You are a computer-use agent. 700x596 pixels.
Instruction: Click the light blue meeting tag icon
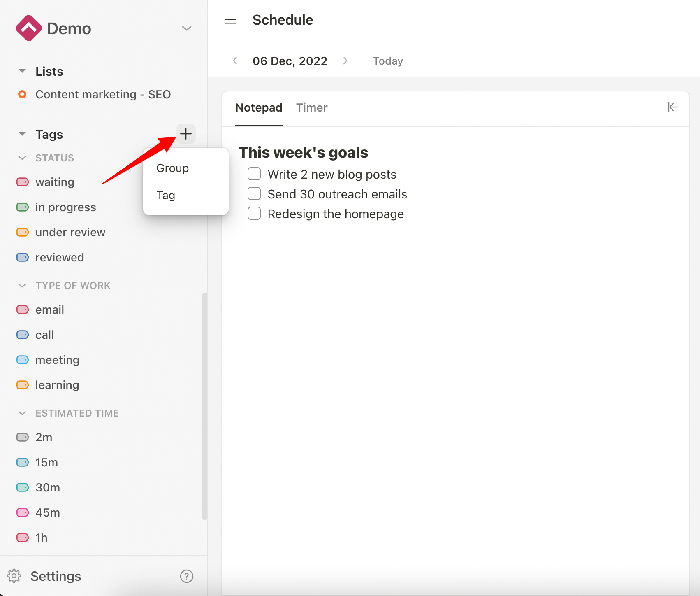[23, 360]
